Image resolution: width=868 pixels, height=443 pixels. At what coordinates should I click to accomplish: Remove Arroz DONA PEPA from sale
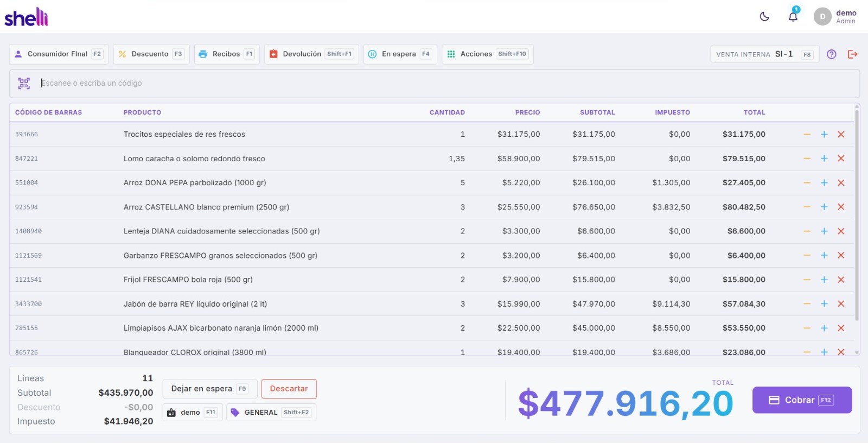pyautogui.click(x=841, y=183)
